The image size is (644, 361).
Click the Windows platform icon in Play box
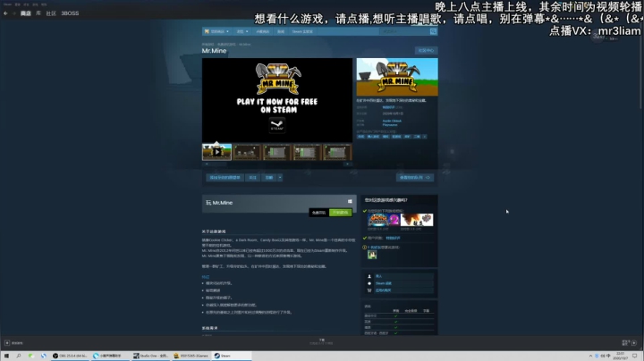click(350, 201)
